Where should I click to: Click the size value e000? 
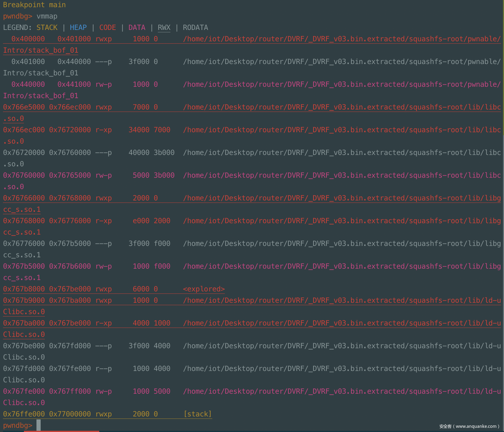pos(141,221)
